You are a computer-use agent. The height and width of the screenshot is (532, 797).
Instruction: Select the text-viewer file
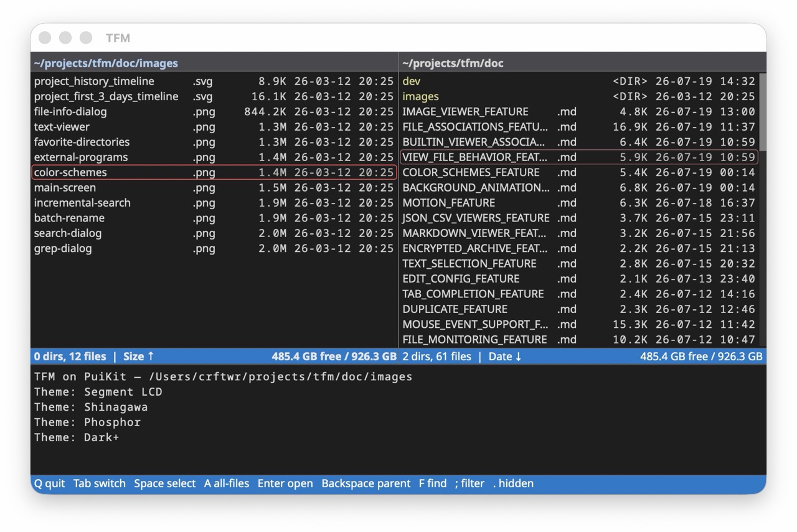(x=214, y=127)
